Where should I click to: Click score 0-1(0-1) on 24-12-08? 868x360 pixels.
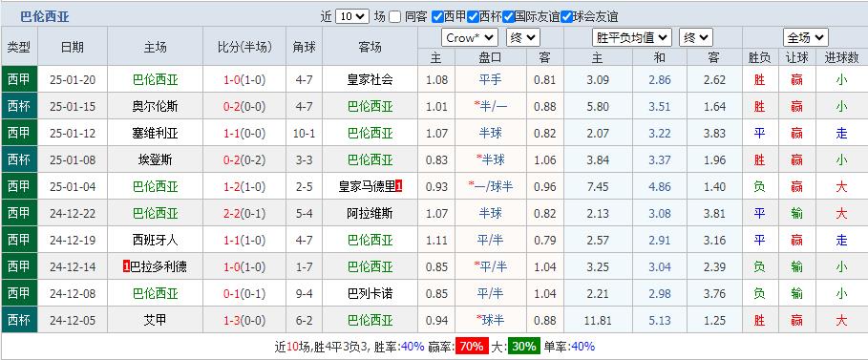[244, 293]
